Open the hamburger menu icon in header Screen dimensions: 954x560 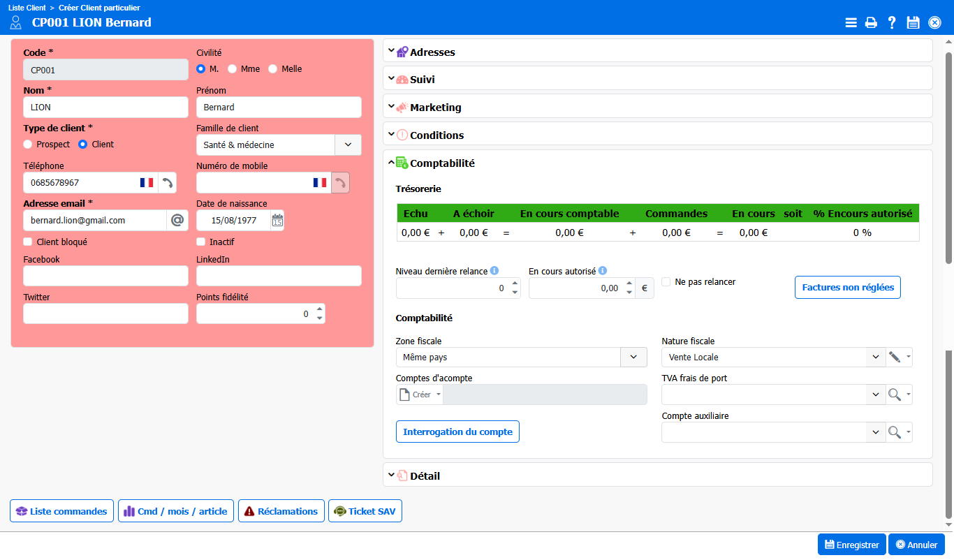point(851,22)
